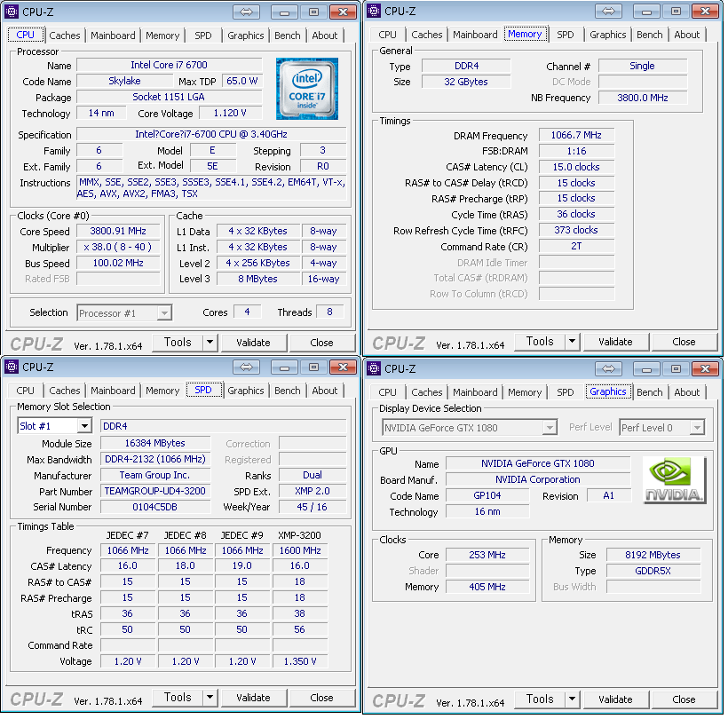Select the Bench tab in the CPU window
Viewport: 728px width, 719px height.
(288, 36)
